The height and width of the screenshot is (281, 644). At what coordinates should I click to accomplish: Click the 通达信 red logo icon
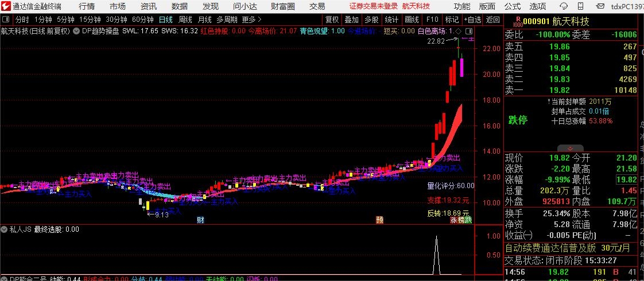(x=6, y=6)
